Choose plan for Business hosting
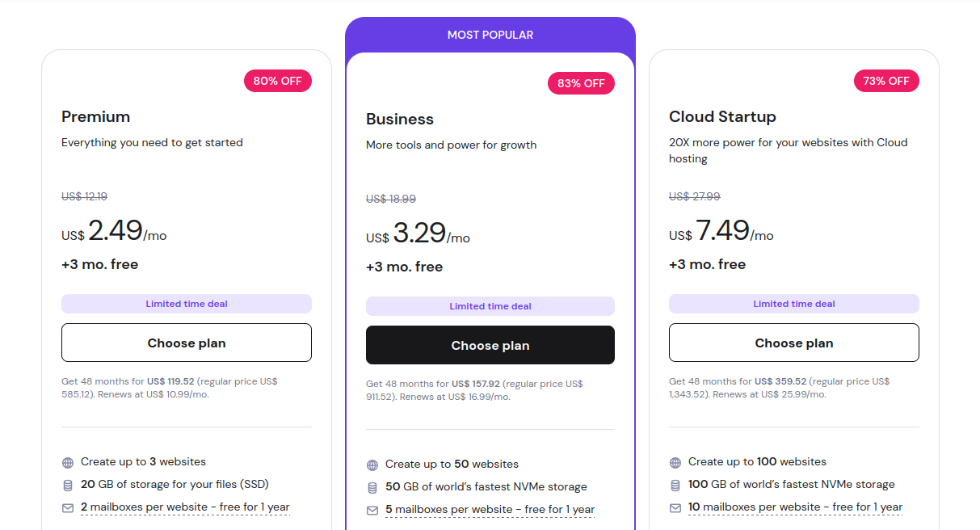This screenshot has height=530, width=980. tap(490, 345)
